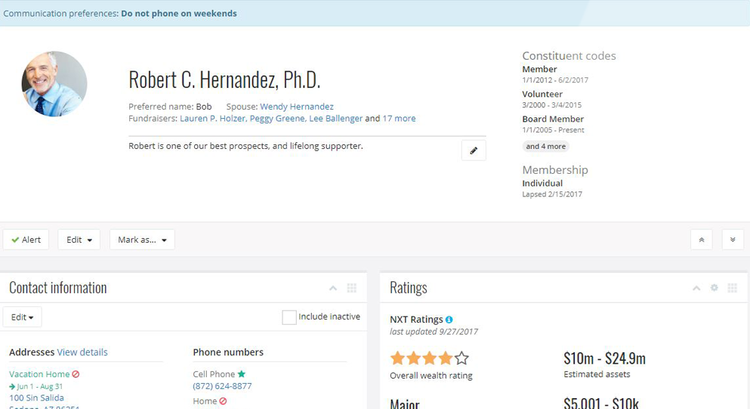Open spouse Wendy Hernandez's record
This screenshot has height=409, width=750.
point(296,106)
